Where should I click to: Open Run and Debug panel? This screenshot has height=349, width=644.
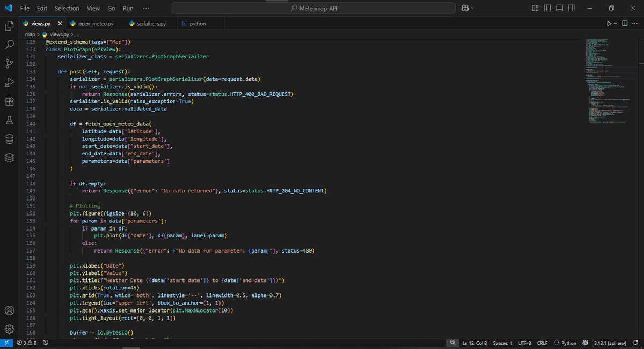(8, 82)
